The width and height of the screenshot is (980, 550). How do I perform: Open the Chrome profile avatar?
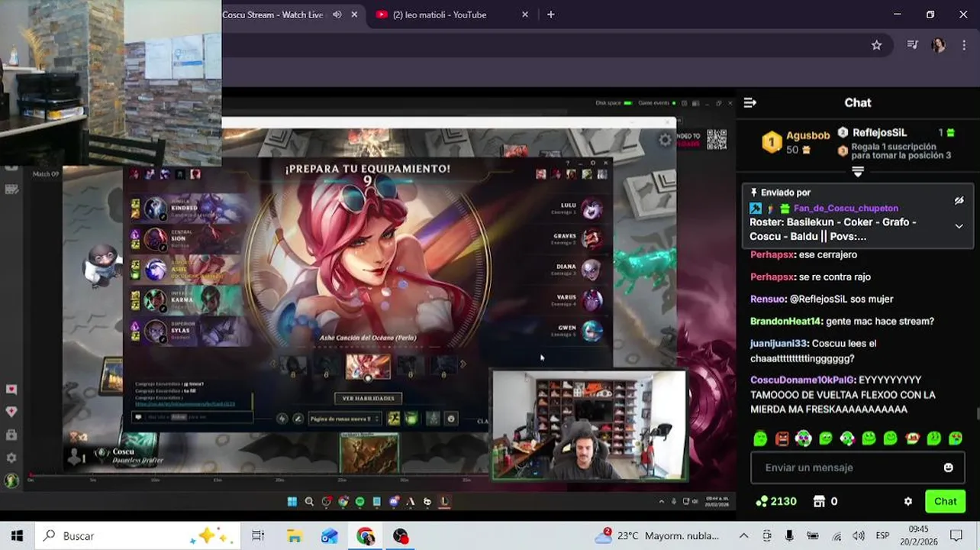938,45
